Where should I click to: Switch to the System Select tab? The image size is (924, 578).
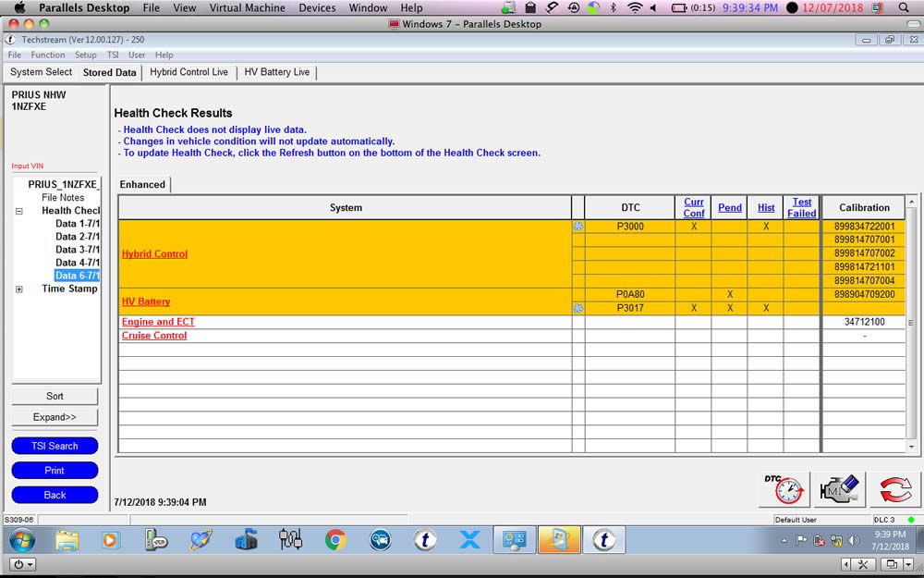click(x=41, y=72)
